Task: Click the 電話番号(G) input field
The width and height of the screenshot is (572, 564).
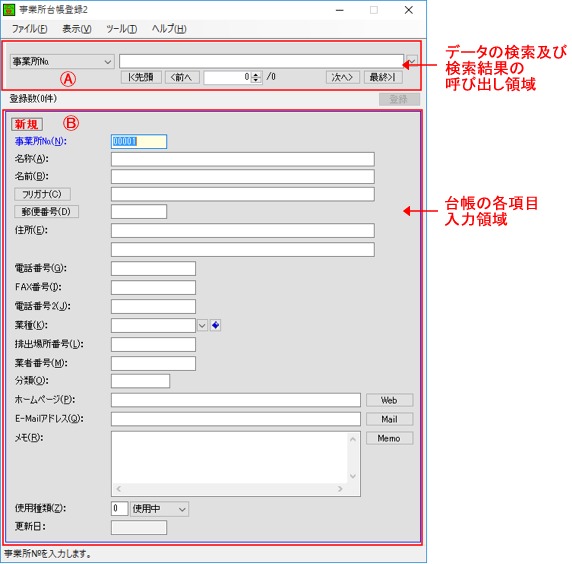Action: [153, 269]
